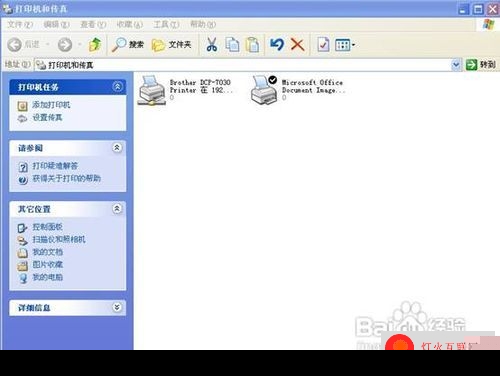500x376 pixels.
Task: Click the Windows flag logo
Action: point(488,24)
